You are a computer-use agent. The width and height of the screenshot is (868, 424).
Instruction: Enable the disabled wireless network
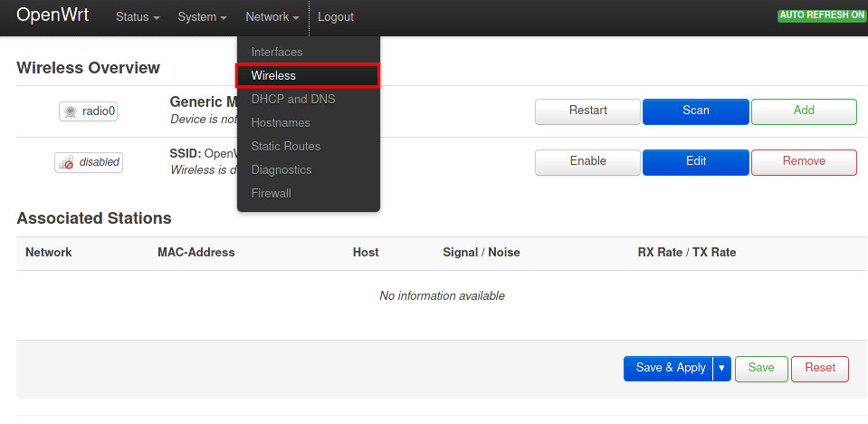pyautogui.click(x=588, y=161)
